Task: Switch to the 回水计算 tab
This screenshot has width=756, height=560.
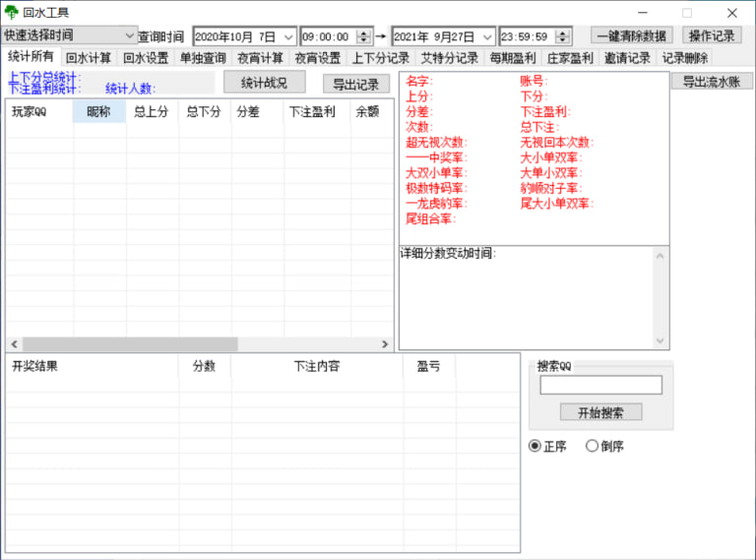Action: [x=89, y=58]
